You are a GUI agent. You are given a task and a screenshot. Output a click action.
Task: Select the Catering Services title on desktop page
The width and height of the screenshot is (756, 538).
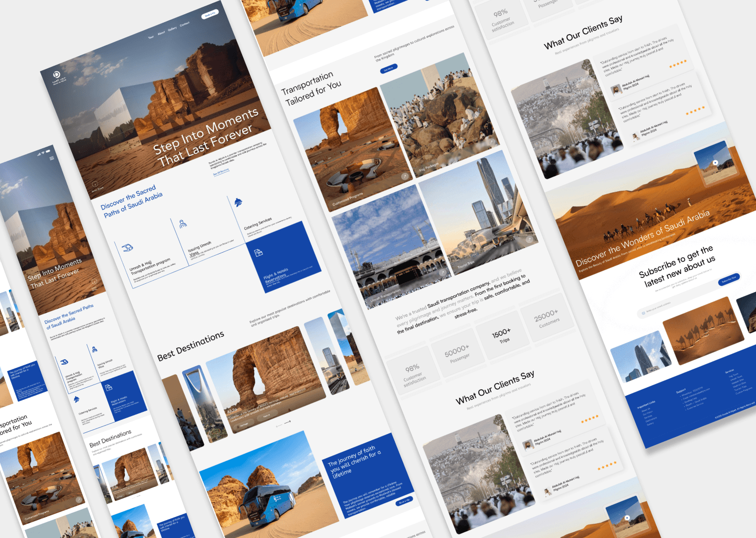click(x=258, y=224)
